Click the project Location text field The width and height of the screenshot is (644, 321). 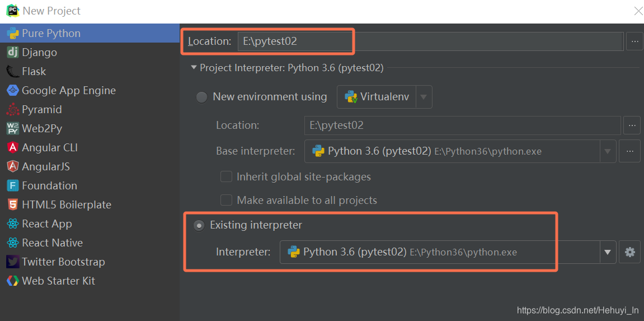(430, 41)
